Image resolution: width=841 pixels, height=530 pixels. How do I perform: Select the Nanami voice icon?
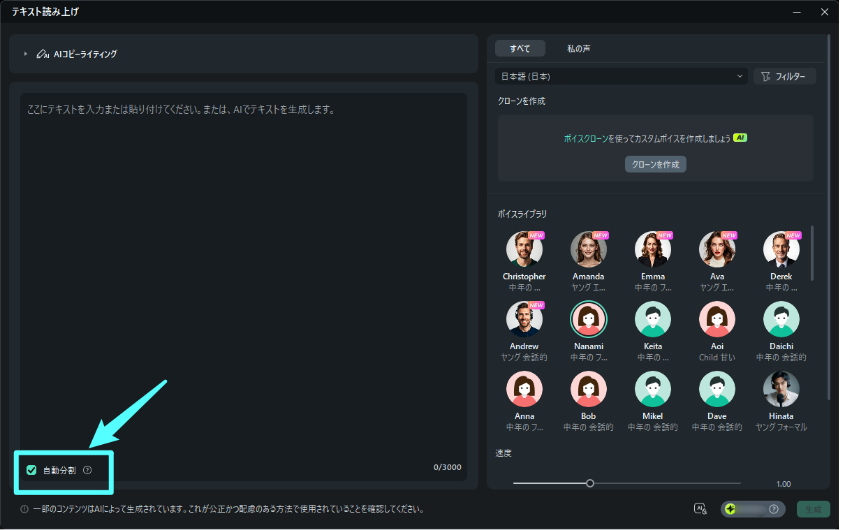[588, 319]
